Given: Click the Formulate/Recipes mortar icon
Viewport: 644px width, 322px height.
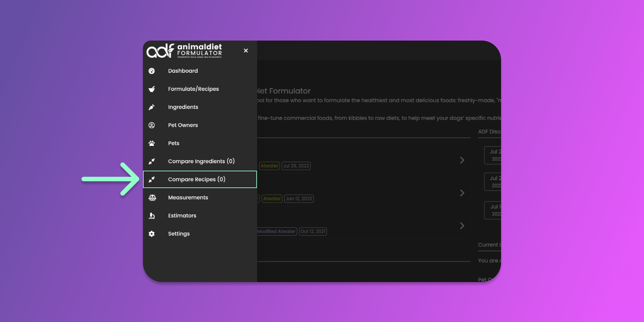Looking at the screenshot, I should point(152,89).
